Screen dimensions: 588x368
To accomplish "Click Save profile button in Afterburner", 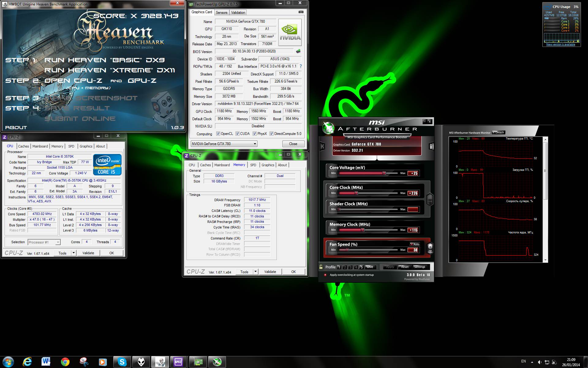I will (x=370, y=267).
